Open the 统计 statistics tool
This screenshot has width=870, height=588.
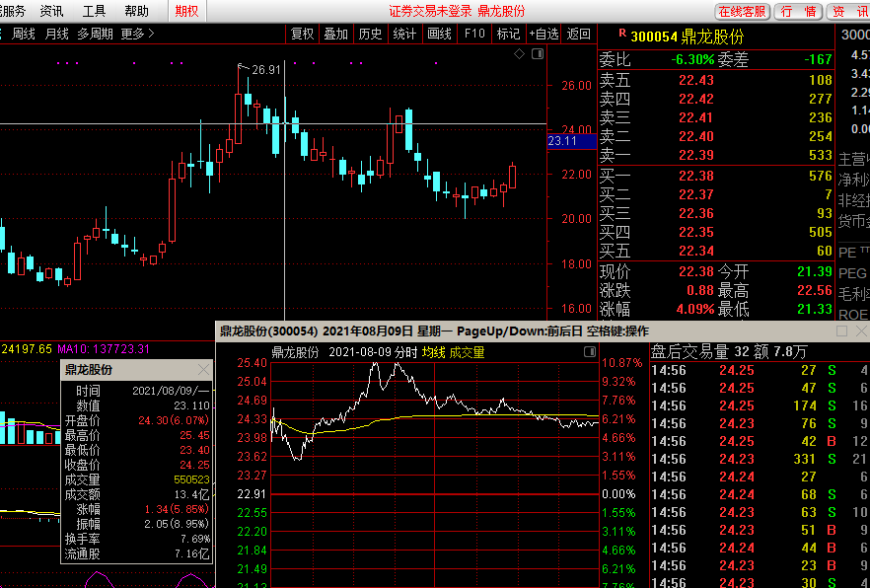(x=404, y=34)
